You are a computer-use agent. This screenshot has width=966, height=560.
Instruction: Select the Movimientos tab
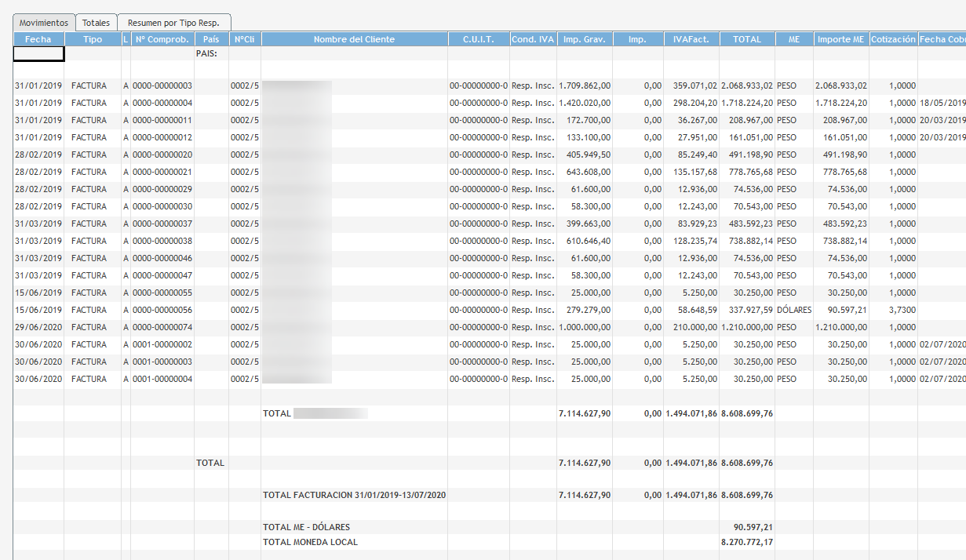point(44,23)
